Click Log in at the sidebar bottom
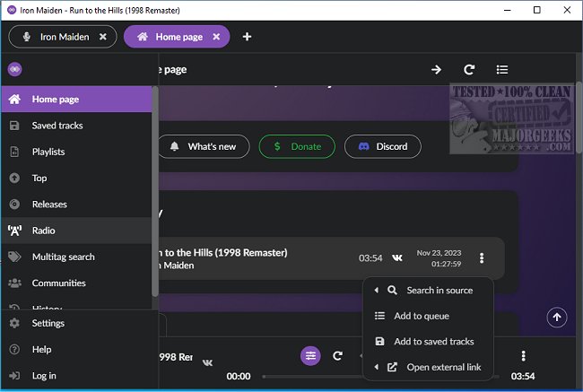 pos(80,376)
